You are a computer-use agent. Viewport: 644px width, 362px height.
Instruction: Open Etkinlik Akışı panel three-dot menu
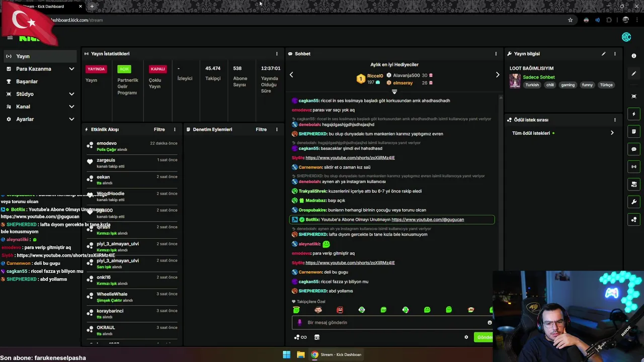[175, 129]
